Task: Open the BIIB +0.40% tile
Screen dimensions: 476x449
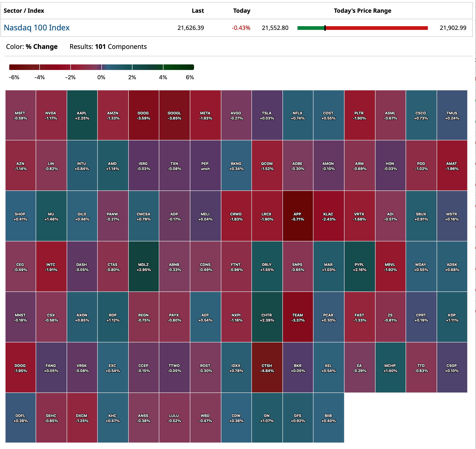Action: [328, 418]
